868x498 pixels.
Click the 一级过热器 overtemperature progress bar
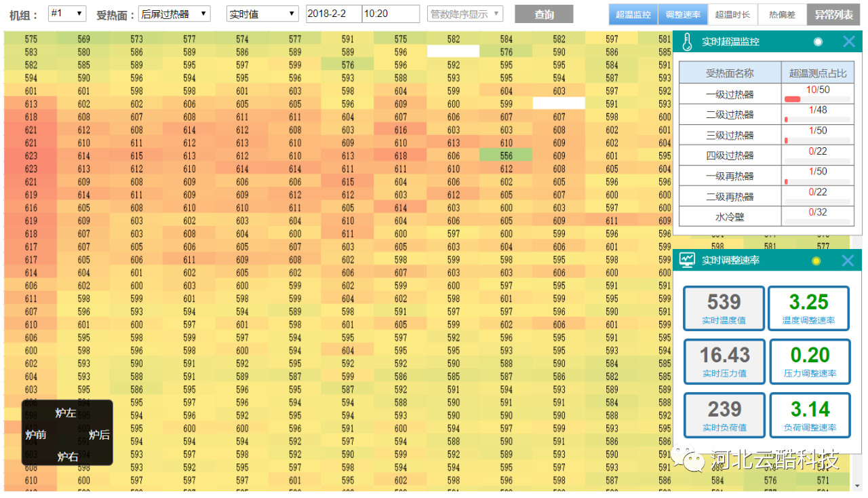[x=817, y=99]
